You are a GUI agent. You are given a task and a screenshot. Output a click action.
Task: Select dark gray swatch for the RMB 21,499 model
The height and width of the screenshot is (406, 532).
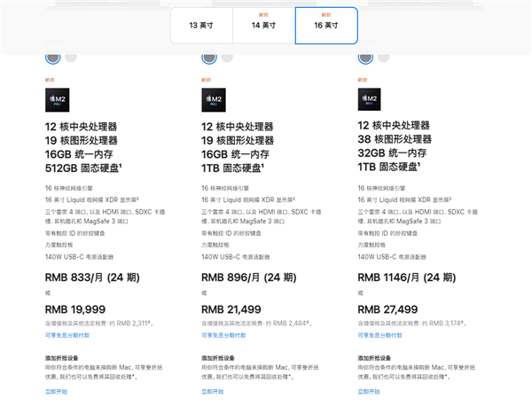209,58
